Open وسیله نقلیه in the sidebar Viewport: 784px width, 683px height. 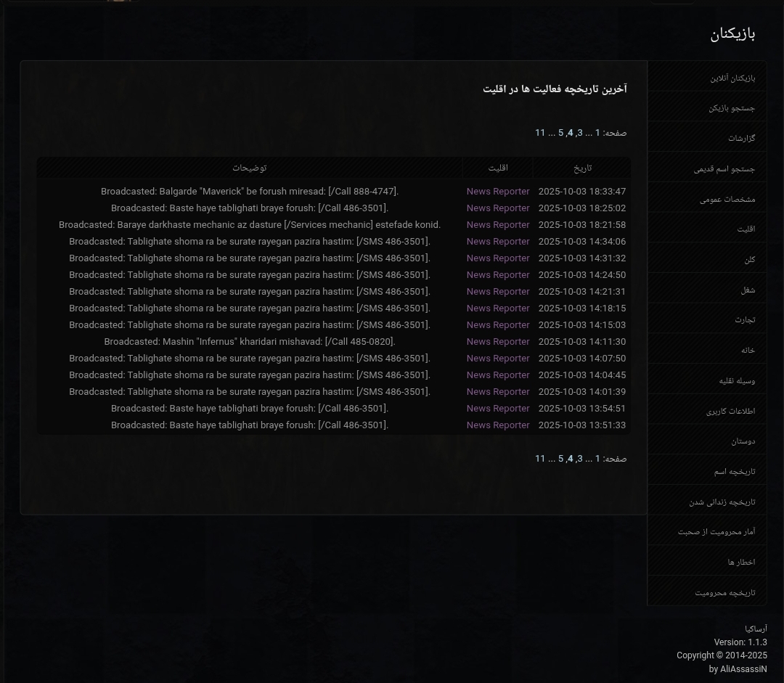736,381
